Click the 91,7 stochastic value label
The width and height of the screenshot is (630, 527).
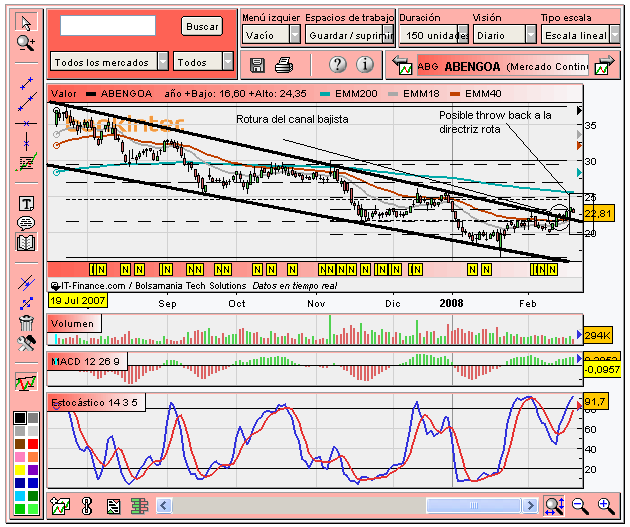point(595,401)
